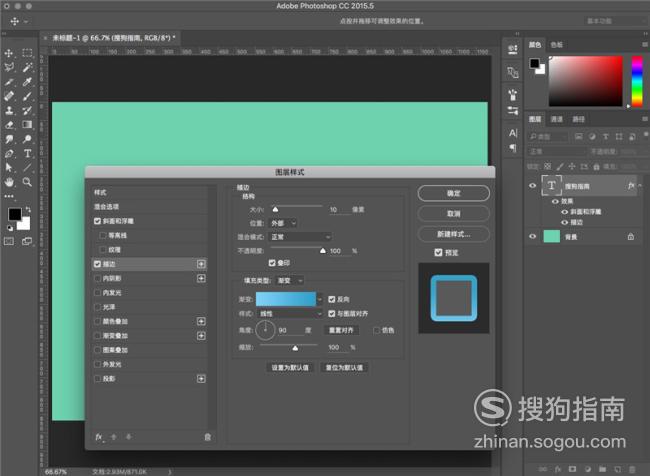This screenshot has height=476, width=650.
Task: Select the Gradient tool
Action: coord(27,125)
